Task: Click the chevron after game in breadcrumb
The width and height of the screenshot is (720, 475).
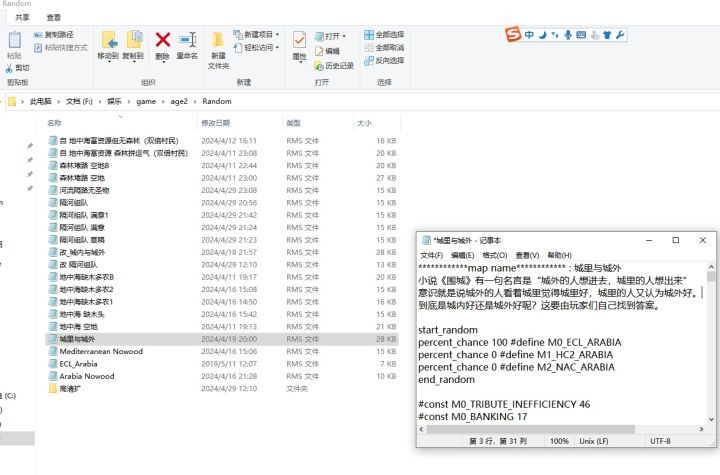Action: click(x=163, y=102)
